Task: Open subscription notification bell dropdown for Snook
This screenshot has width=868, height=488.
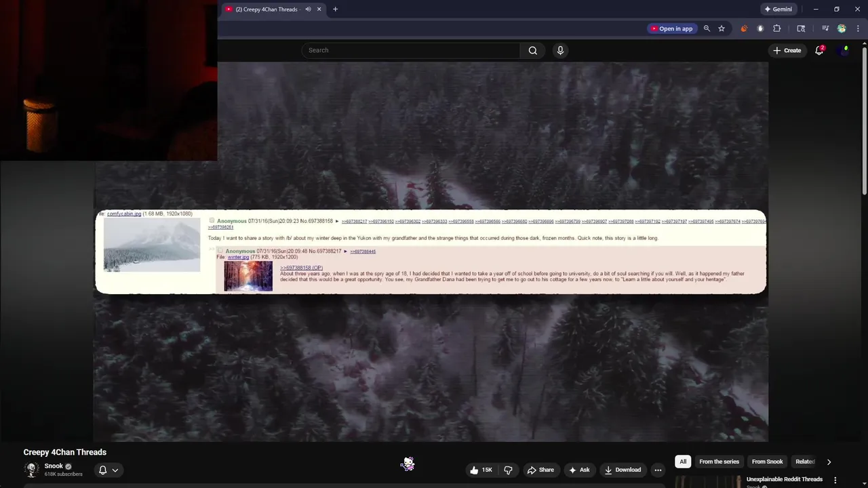Action: pyautogui.click(x=108, y=470)
